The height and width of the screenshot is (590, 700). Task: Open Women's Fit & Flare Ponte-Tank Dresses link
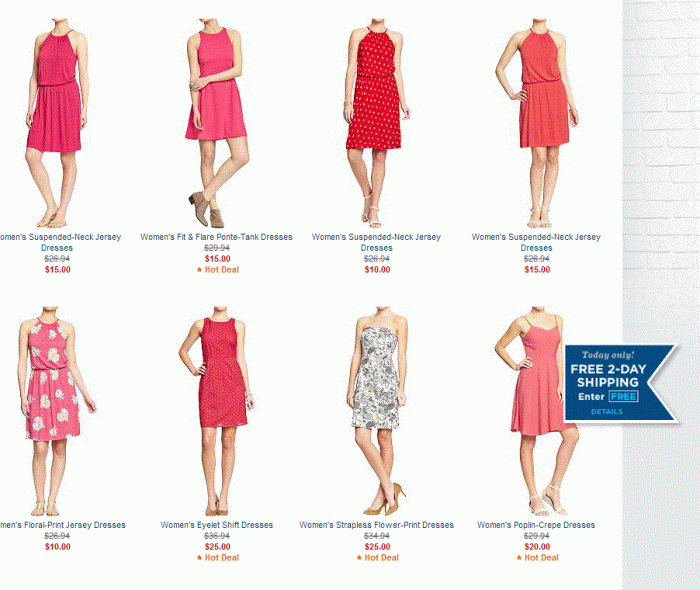tap(217, 237)
